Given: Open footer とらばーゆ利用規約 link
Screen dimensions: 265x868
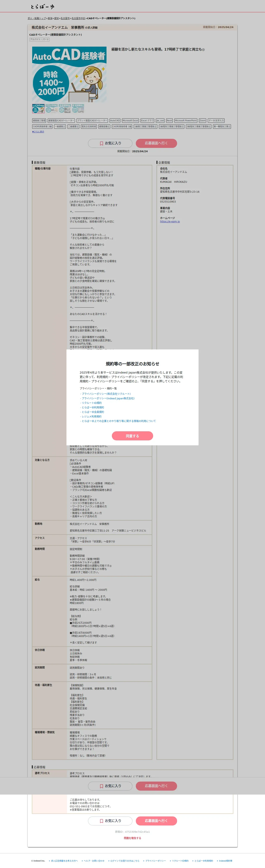Looking at the screenshot, I should pyautogui.click(x=204, y=861).
